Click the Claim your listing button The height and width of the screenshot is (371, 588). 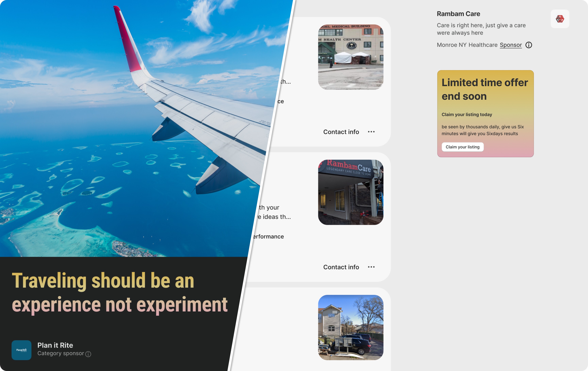pyautogui.click(x=462, y=147)
